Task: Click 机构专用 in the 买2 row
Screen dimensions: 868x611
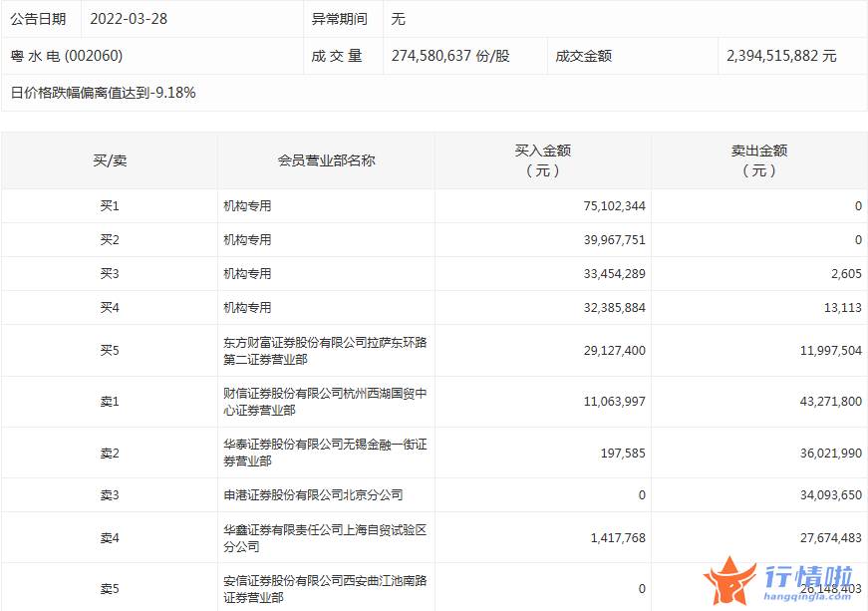Action: tap(247, 239)
